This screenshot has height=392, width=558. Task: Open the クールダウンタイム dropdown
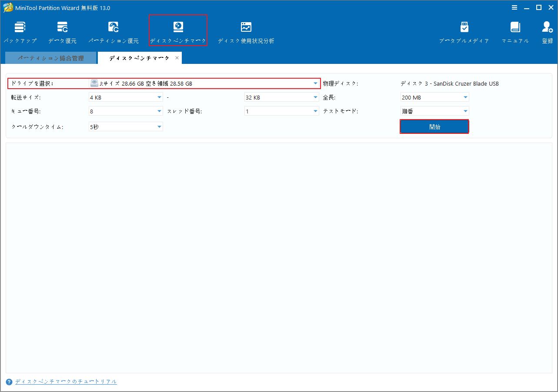point(159,126)
